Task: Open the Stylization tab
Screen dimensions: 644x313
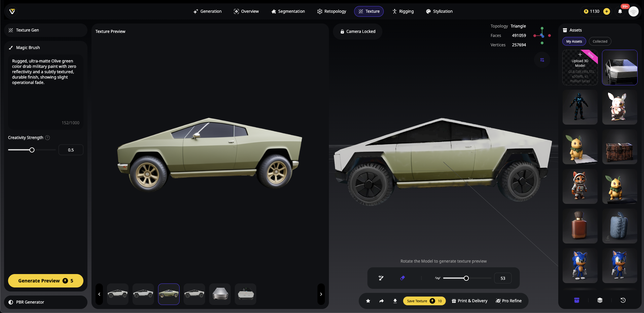Action: click(439, 11)
